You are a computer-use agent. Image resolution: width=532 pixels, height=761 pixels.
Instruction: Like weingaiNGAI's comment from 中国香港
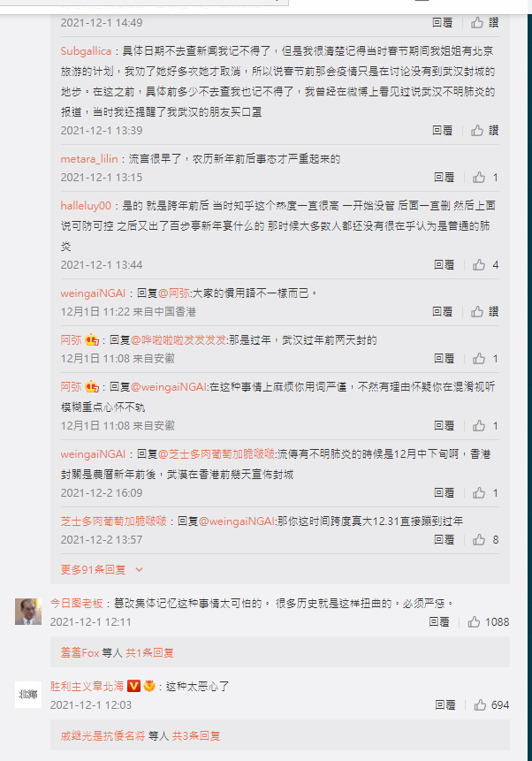point(477,311)
